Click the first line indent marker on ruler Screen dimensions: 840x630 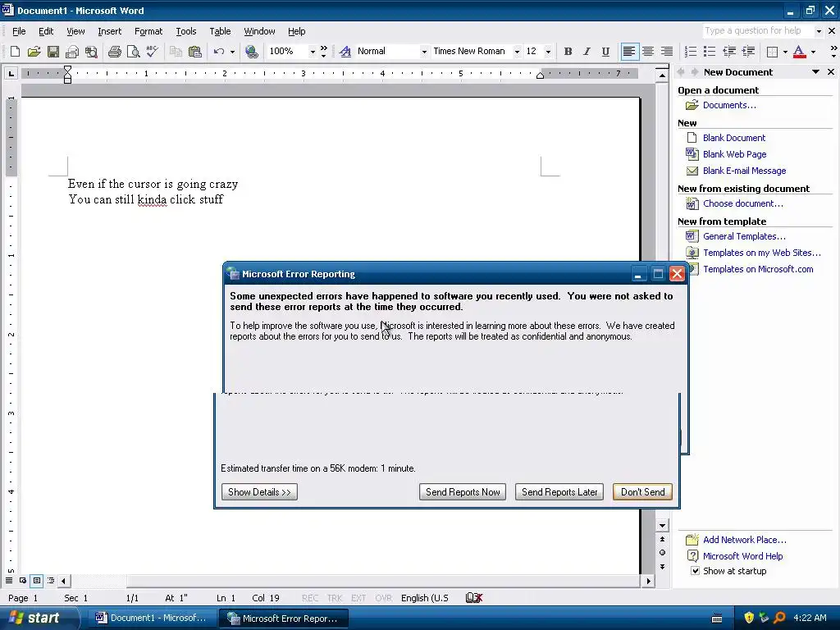pos(67,70)
